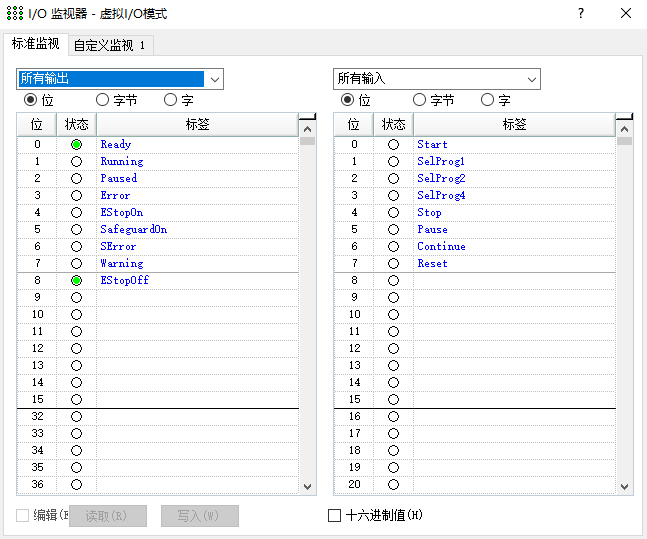Select the 字 radio button for inputs

point(487,100)
